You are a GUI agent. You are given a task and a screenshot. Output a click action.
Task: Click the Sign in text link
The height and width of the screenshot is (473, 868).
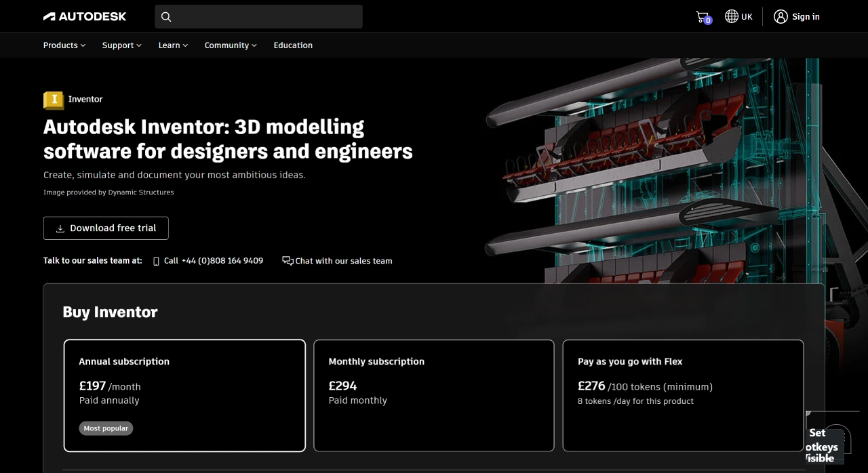pyautogui.click(x=806, y=17)
